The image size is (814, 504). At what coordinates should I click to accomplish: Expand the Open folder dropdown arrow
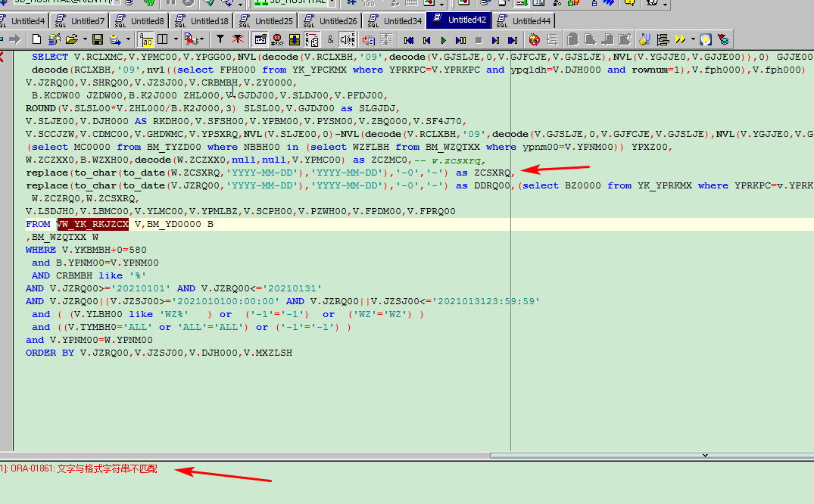tap(84, 39)
